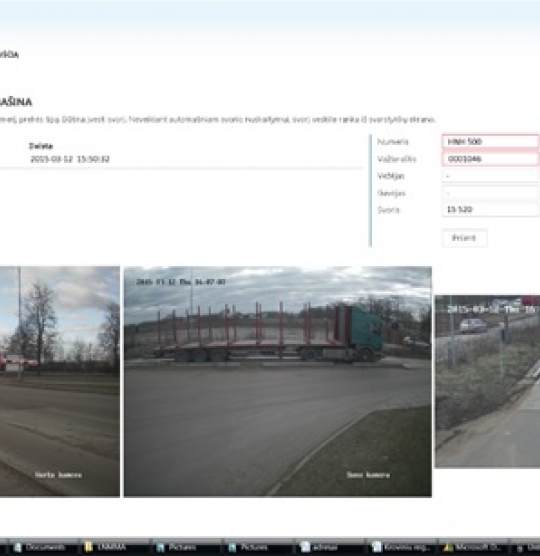Select the 2015-03-12 date record row
This screenshot has width=540, height=556.
181,159
